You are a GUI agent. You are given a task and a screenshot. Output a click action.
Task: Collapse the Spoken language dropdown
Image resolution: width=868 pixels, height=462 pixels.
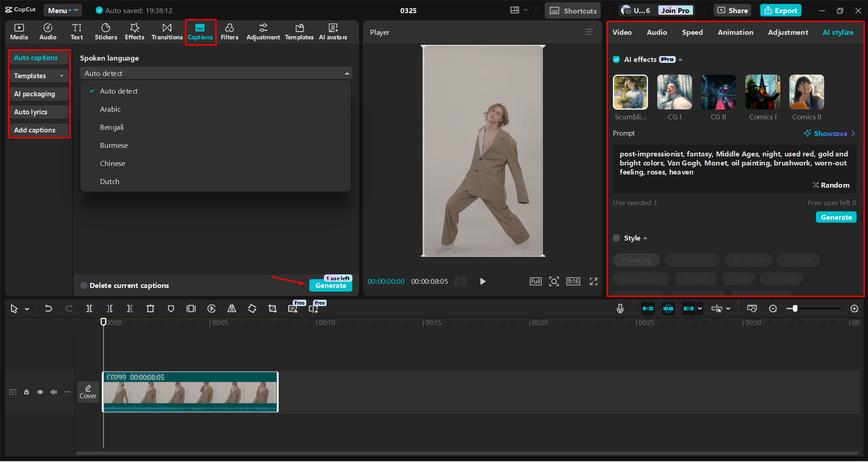346,73
